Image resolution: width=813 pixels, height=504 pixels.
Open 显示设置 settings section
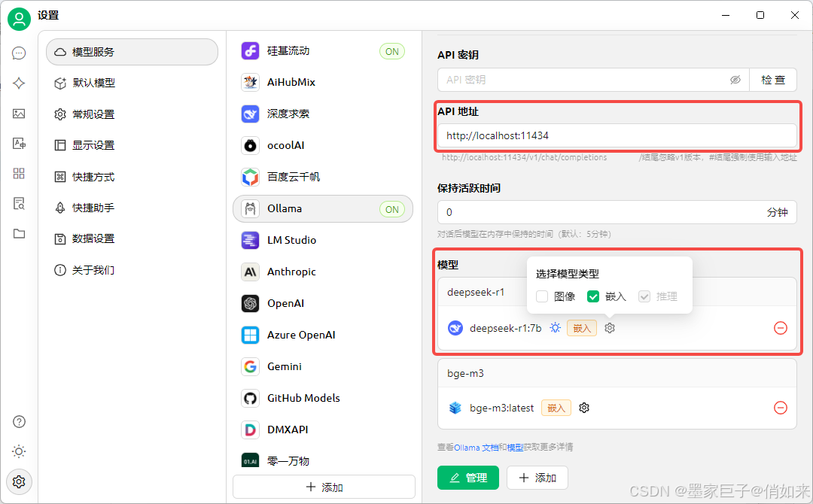132,145
